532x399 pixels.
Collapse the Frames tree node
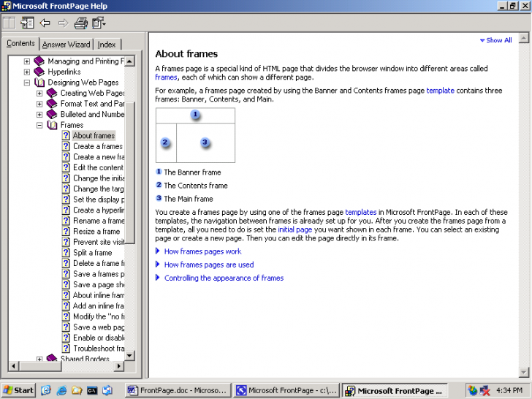(x=40, y=125)
